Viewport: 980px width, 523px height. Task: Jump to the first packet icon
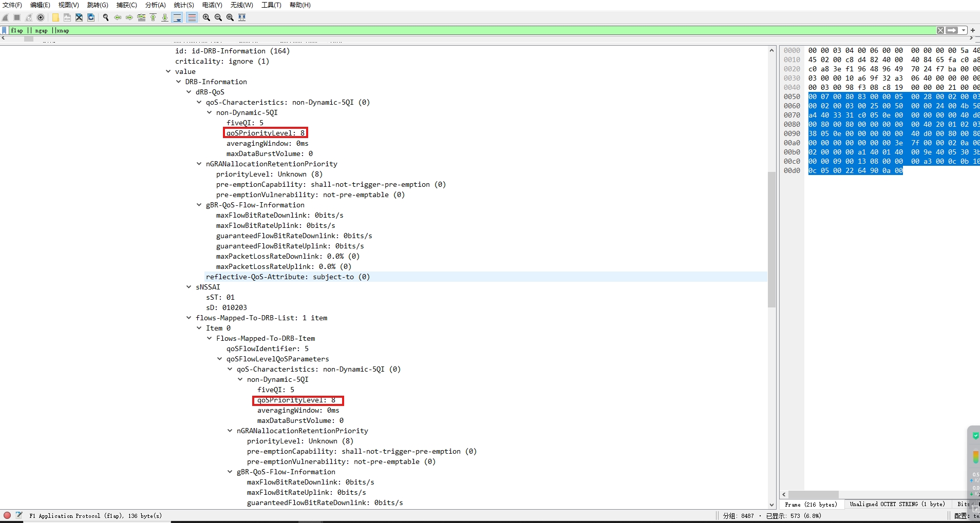point(153,17)
